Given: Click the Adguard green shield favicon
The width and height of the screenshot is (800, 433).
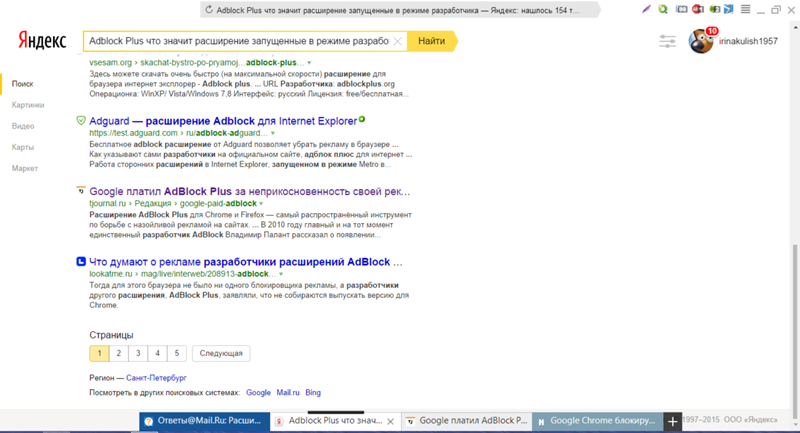Looking at the screenshot, I should (81, 121).
